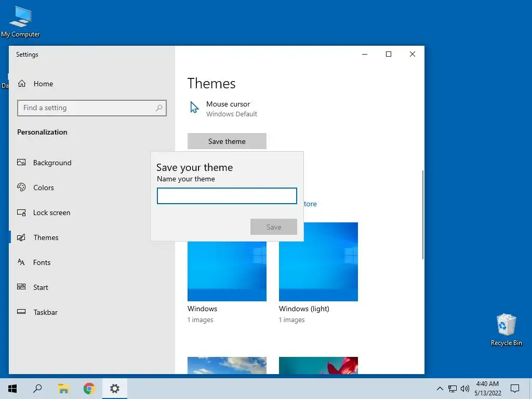Open the clock showing 4:40 AM

[x=487, y=389]
